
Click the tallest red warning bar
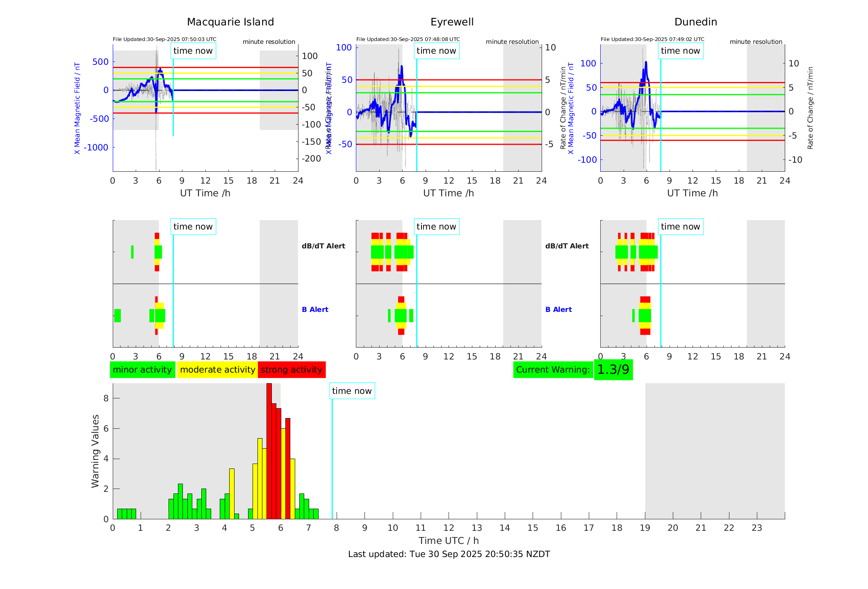[x=269, y=451]
